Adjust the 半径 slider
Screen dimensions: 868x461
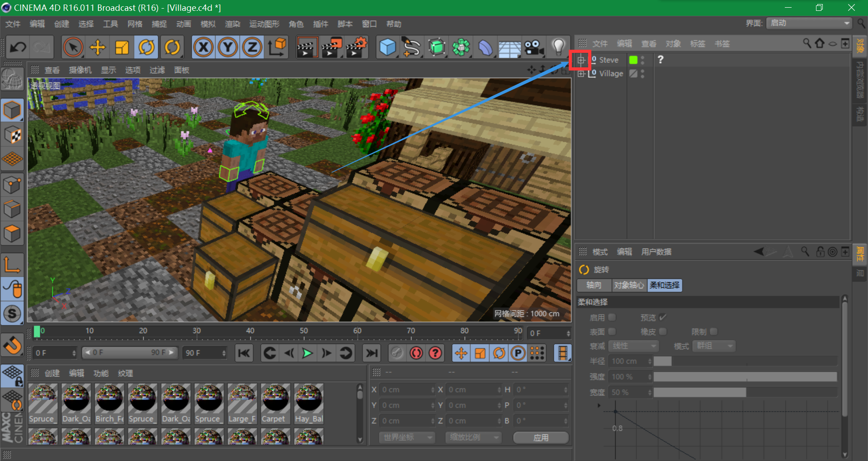pos(745,361)
